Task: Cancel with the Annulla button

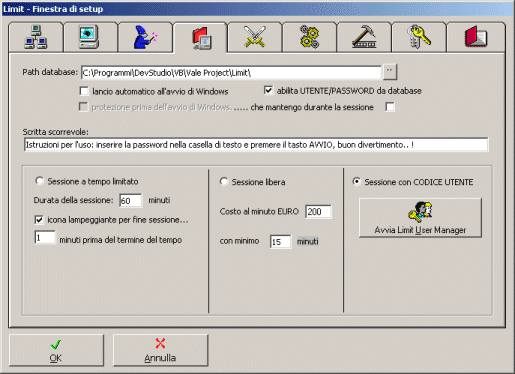Action: 160,351
